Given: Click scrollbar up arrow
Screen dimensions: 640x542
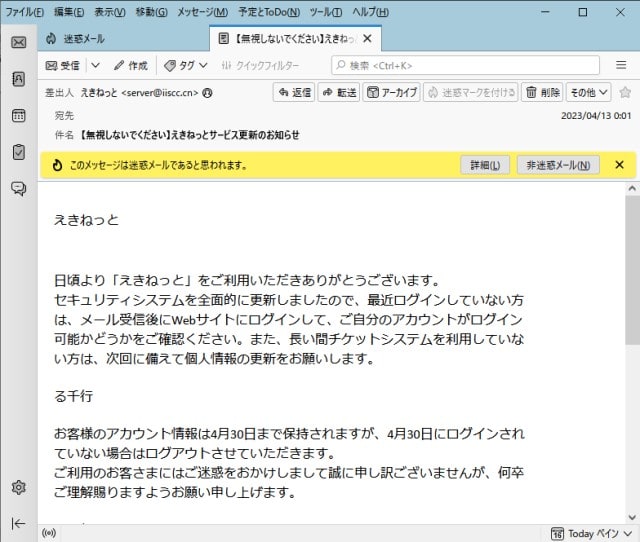Looking at the screenshot, I should click(x=632, y=189).
